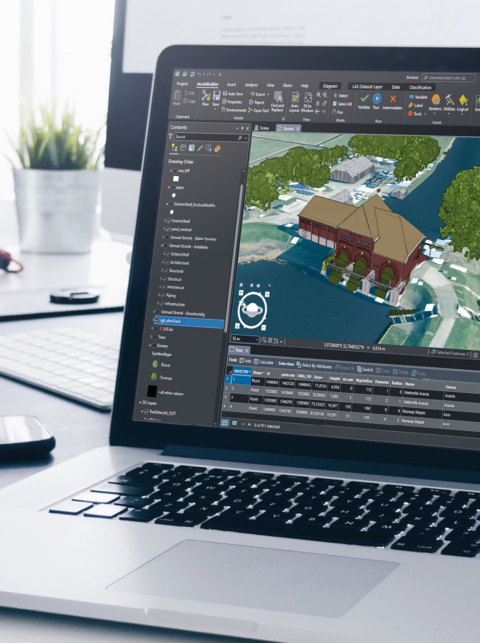Select List By Editing pencil icon
The width and height of the screenshot is (480, 643).
(x=200, y=148)
